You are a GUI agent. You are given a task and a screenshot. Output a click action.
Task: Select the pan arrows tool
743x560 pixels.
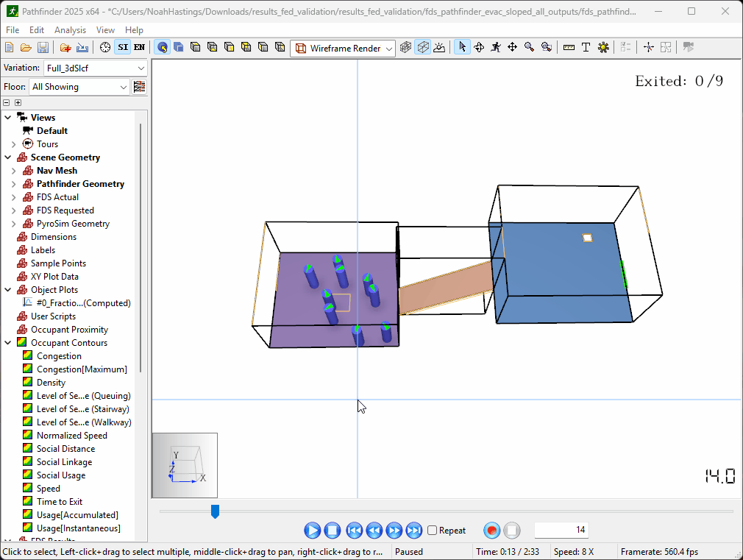[x=512, y=47]
